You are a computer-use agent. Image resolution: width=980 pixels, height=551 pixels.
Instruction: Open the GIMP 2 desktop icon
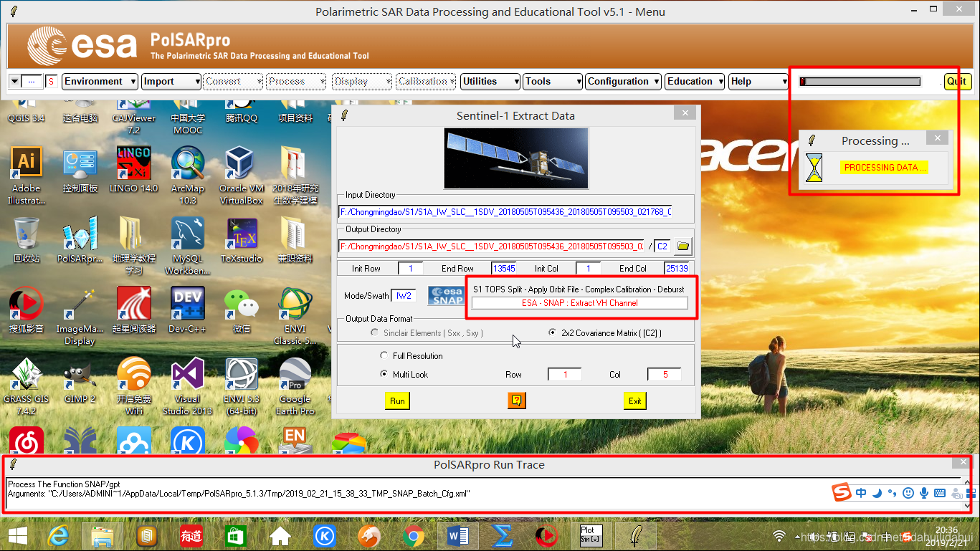coord(80,380)
